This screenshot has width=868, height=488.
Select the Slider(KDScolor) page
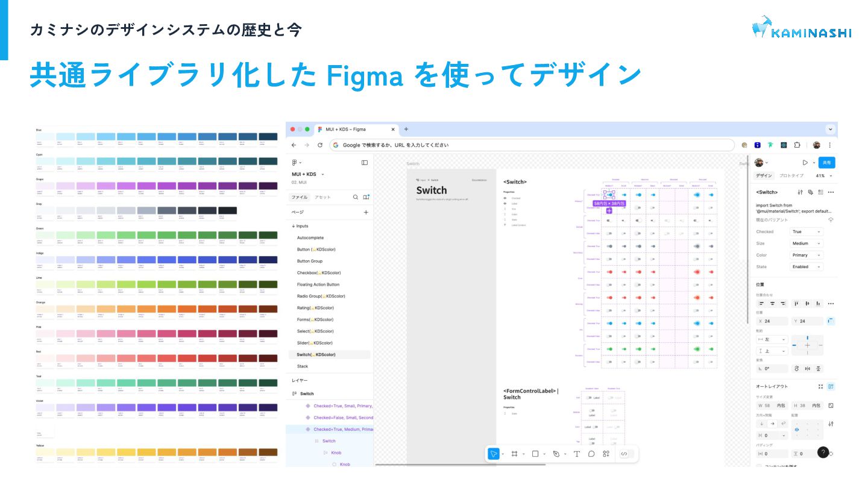315,343
